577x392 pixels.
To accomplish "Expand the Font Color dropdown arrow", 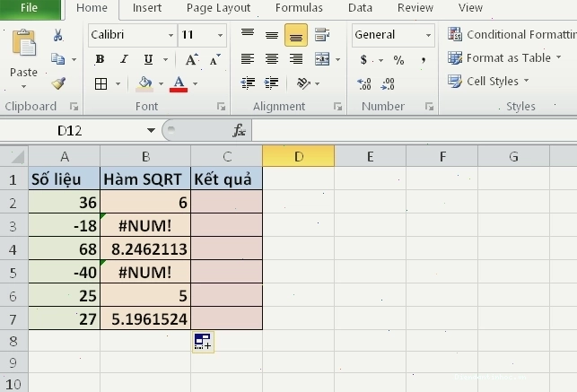I will coord(196,83).
